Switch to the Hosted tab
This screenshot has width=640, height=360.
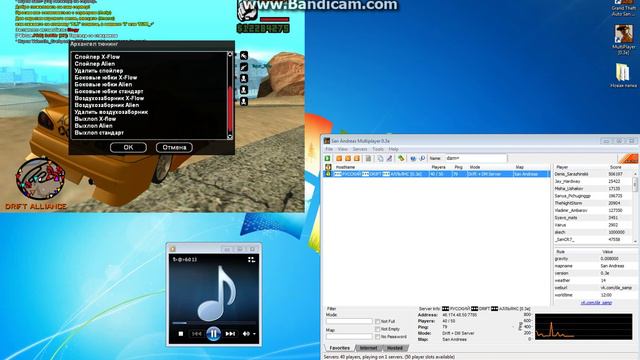click(x=395, y=348)
